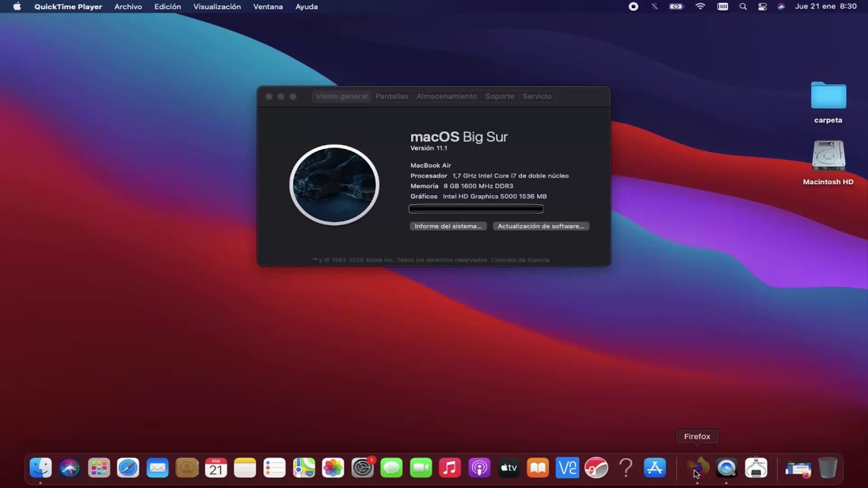Open the Apple menu

pos(17,7)
